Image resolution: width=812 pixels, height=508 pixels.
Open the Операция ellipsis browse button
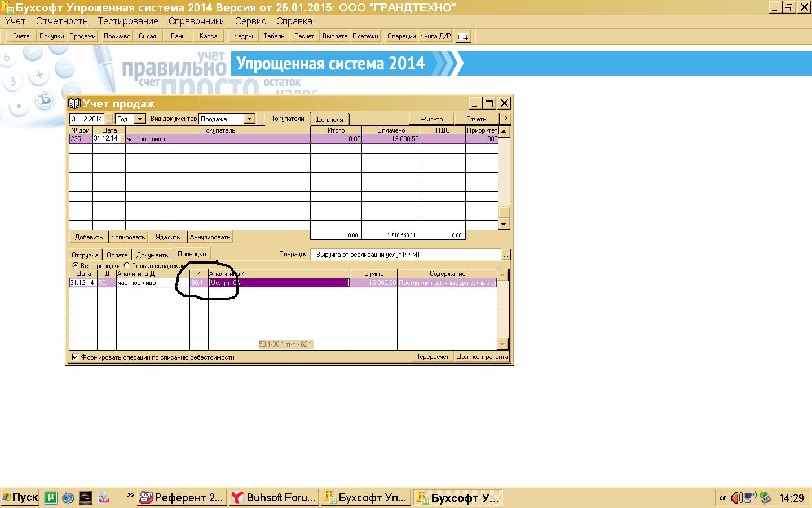506,255
